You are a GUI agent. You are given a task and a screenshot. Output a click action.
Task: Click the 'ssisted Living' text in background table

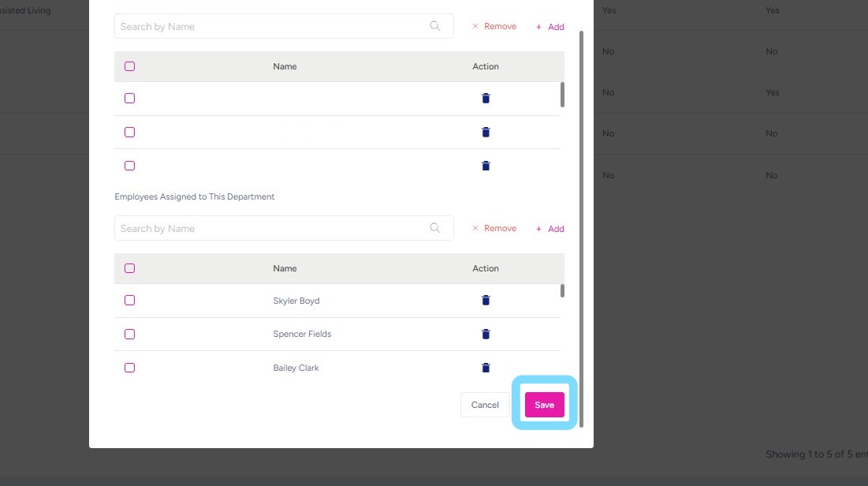pyautogui.click(x=25, y=10)
